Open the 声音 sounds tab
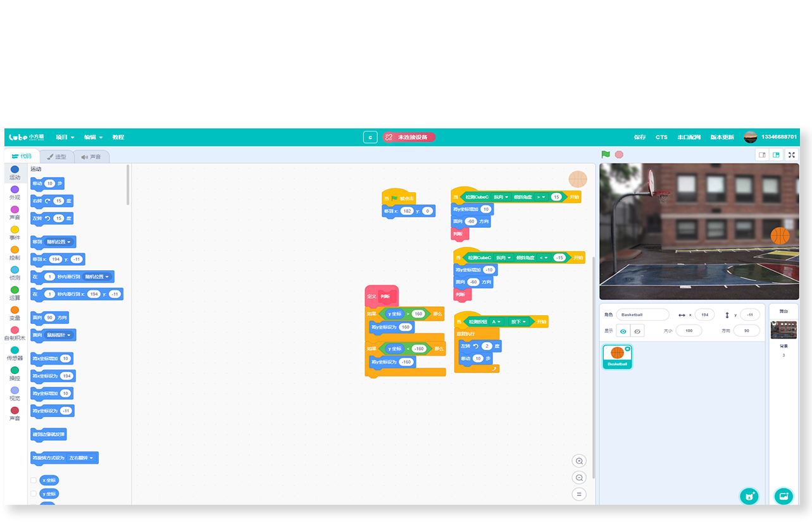 point(91,156)
